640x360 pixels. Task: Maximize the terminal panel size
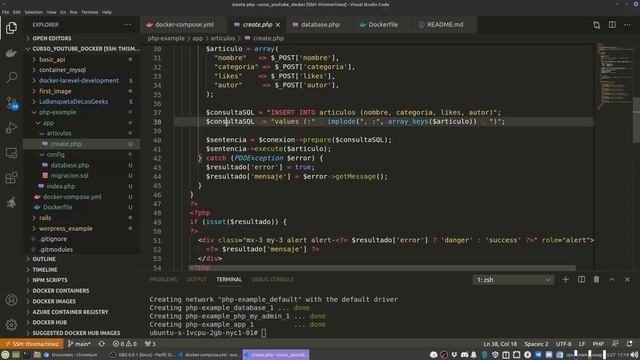[612, 280]
